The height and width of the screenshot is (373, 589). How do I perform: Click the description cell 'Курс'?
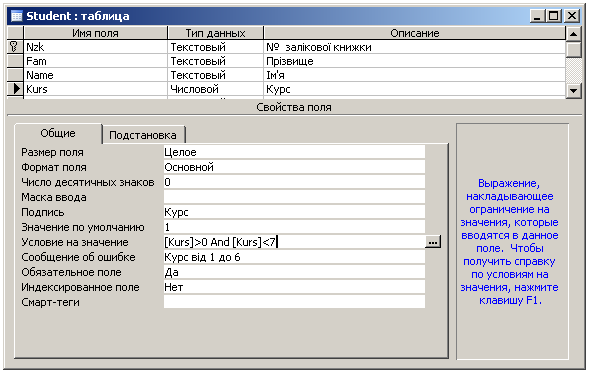[415, 89]
